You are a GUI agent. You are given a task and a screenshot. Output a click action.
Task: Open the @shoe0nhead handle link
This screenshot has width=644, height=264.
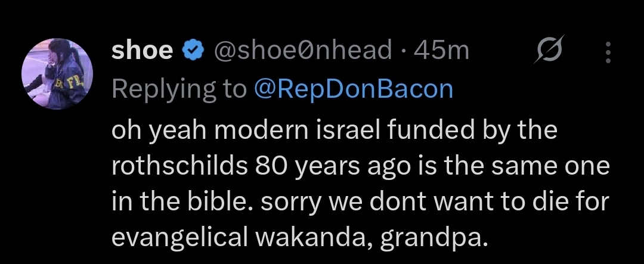pyautogui.click(x=303, y=52)
